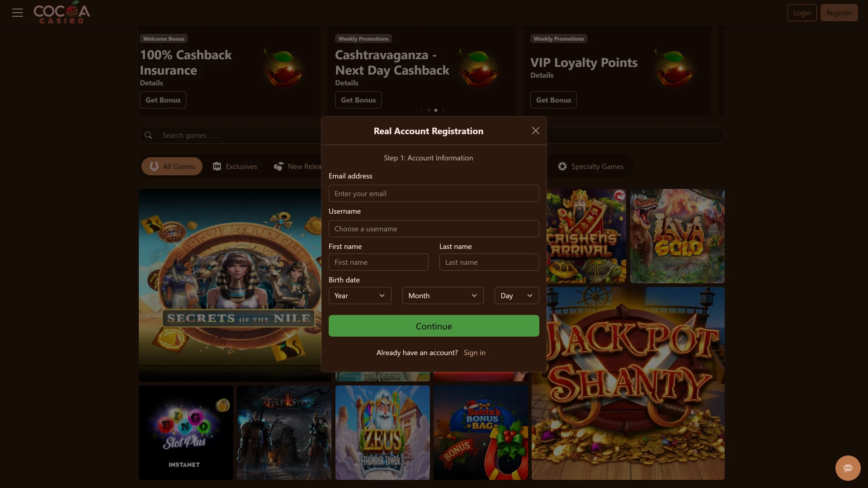
Task: Open Details under Cashtravaganza promotion
Action: pos(347,83)
